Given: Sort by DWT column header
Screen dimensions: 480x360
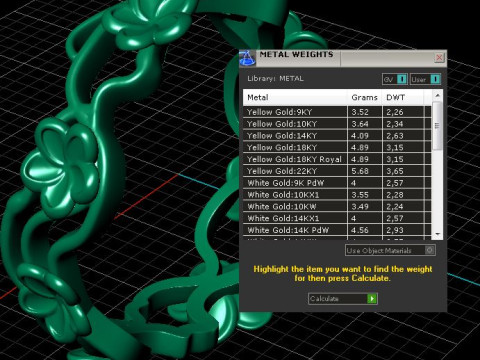Looking at the screenshot, I should [403, 97].
